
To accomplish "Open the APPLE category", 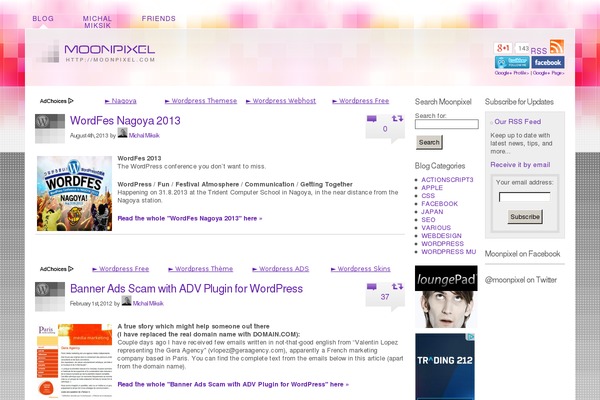I will tap(432, 188).
